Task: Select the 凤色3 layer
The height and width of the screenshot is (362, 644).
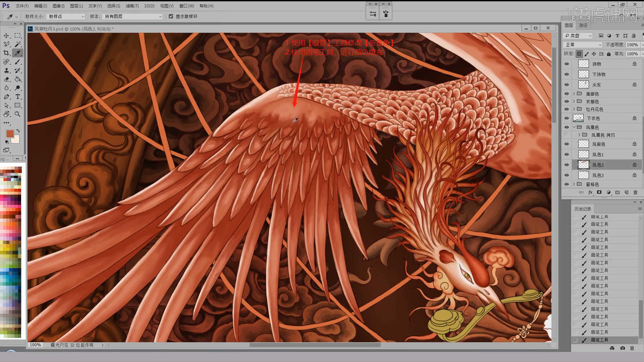Action: point(598,175)
